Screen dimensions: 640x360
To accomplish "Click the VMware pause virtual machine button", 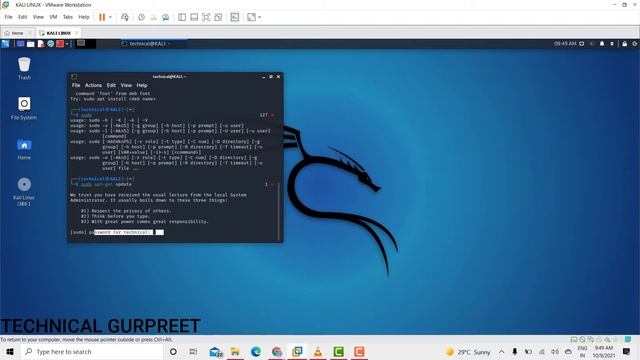I will 102,17.
